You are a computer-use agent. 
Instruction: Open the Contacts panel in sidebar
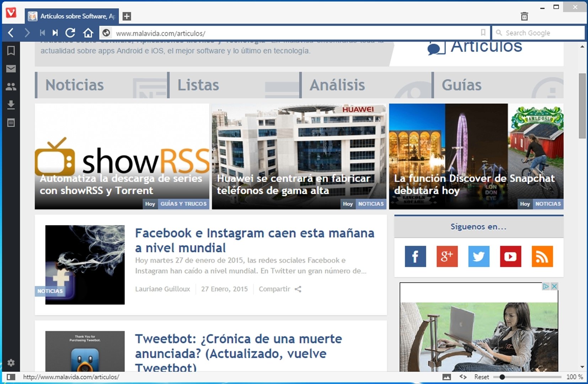(x=11, y=86)
